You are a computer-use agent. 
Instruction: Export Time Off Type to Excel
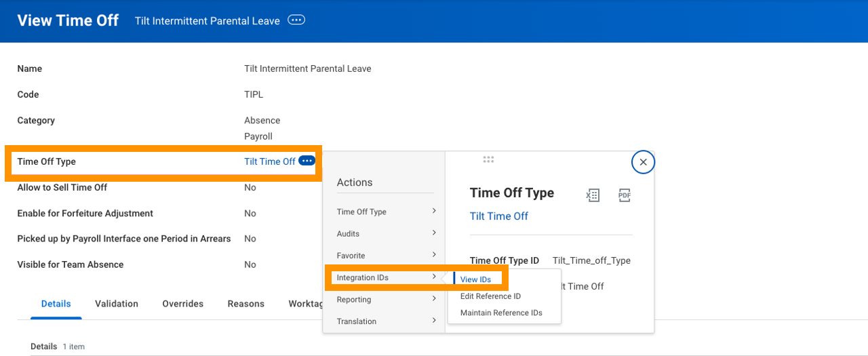tap(593, 195)
